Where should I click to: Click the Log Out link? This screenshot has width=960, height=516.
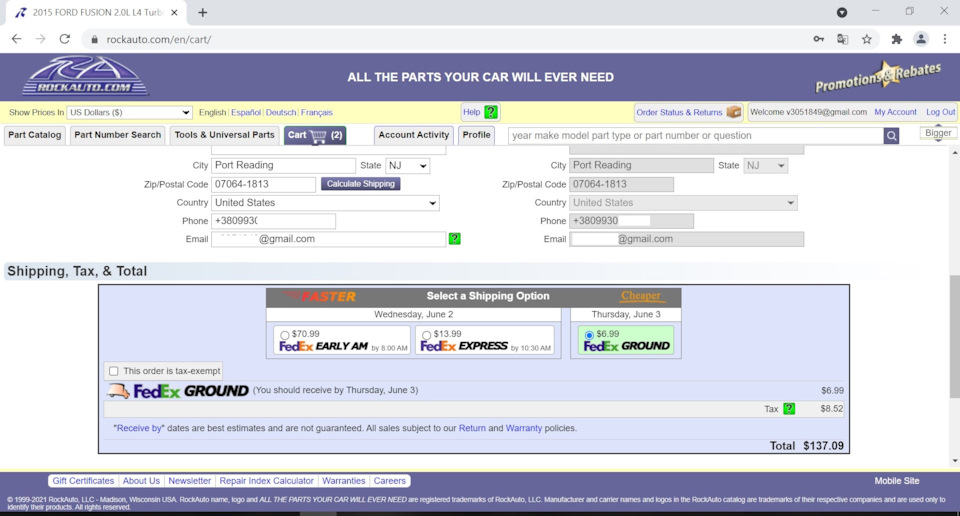tap(940, 112)
